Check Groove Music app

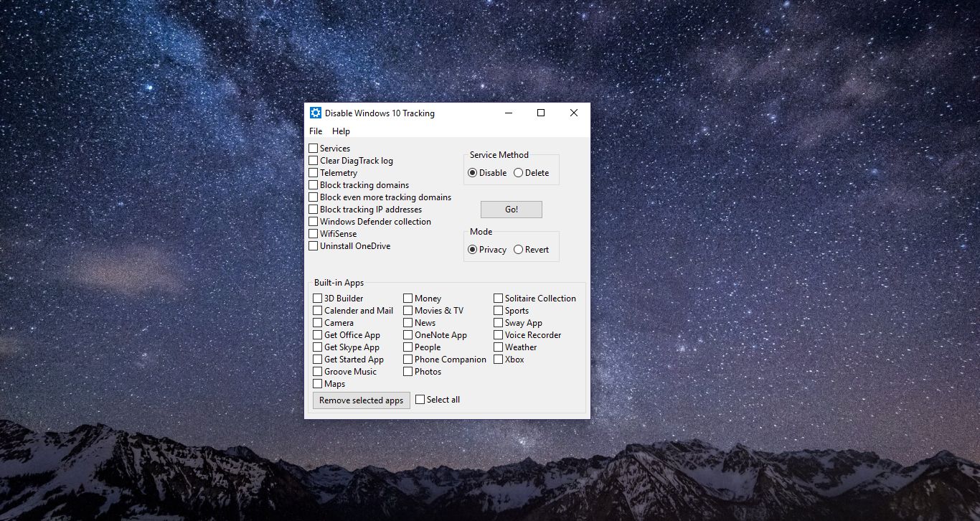(318, 372)
